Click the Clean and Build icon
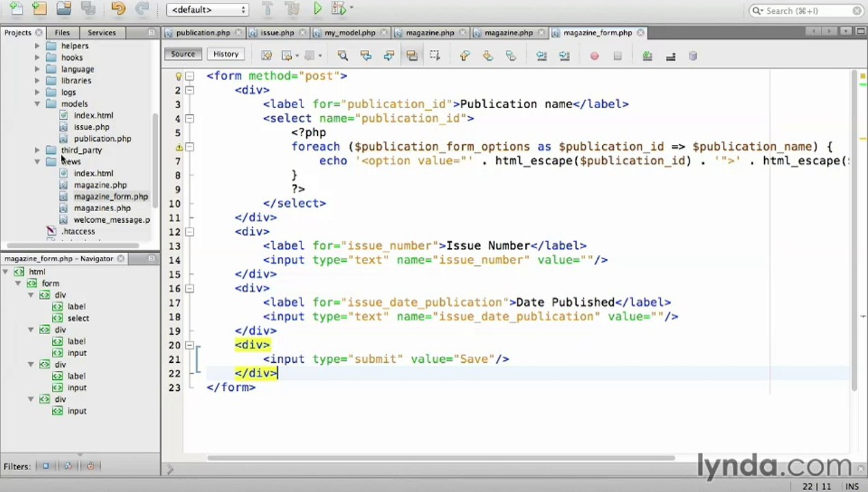 coord(292,9)
